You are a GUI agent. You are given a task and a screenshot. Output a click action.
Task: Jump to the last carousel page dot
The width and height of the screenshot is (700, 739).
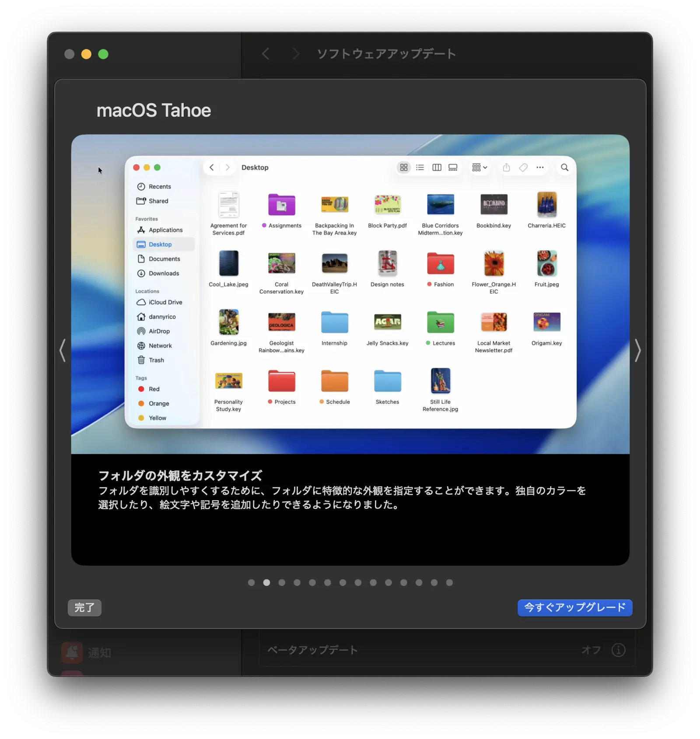tap(449, 582)
